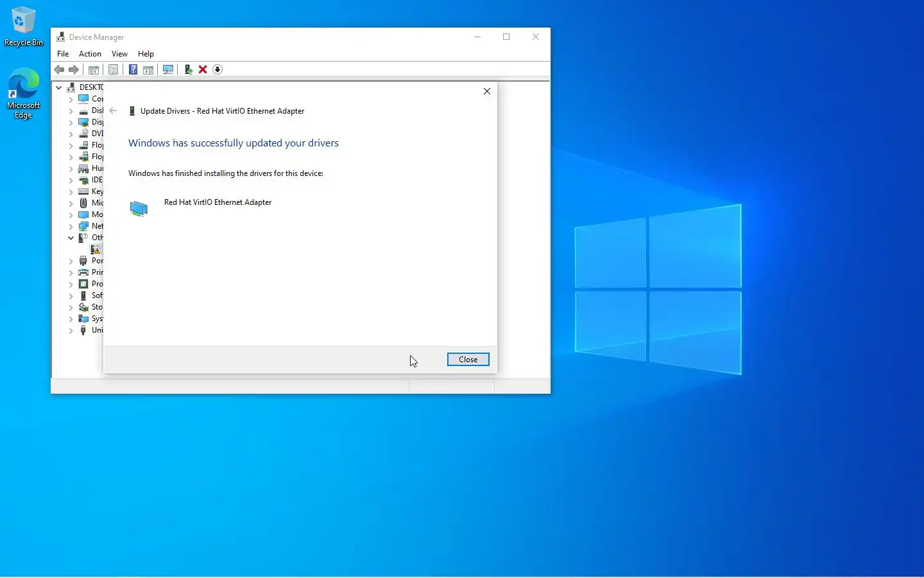
Task: Select the unknown device with yellow warning
Action: tap(96, 249)
